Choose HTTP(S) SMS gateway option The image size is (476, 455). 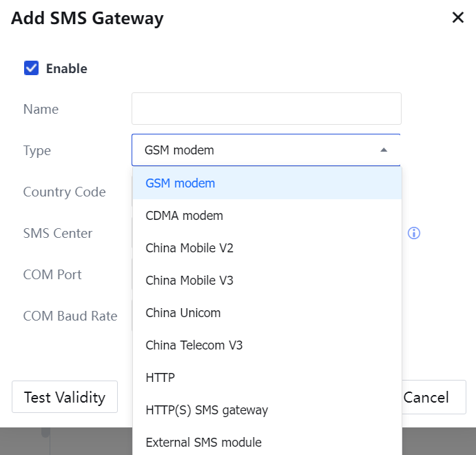pyautogui.click(x=207, y=410)
